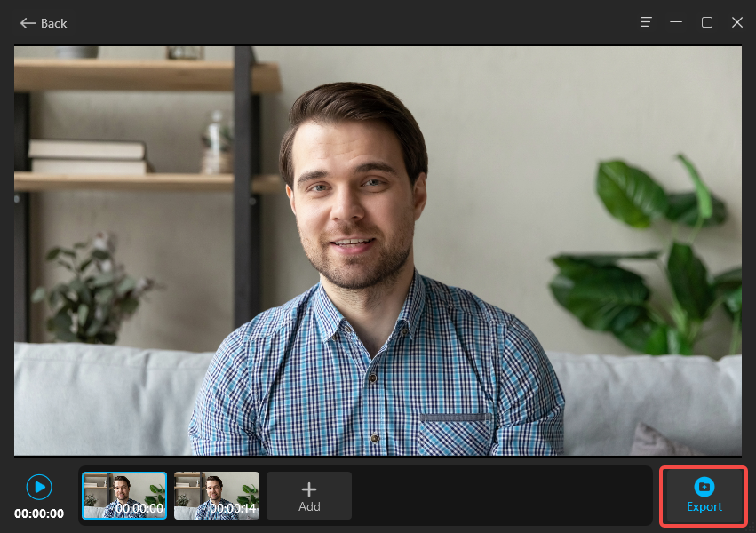
Task: Click the 00:00:14 timestamp on second clip
Action: 233,509
